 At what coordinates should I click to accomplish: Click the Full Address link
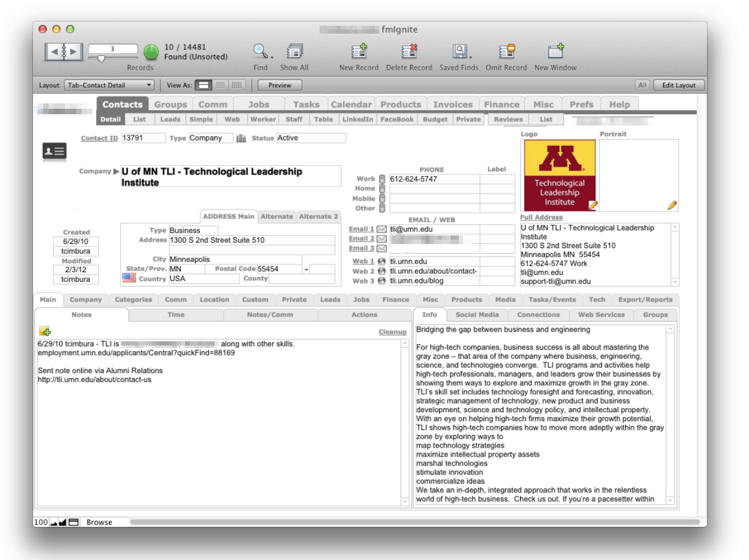tap(542, 218)
